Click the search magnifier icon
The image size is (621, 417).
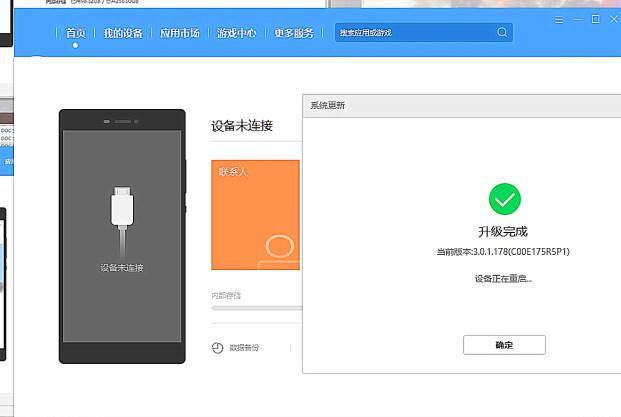502,32
